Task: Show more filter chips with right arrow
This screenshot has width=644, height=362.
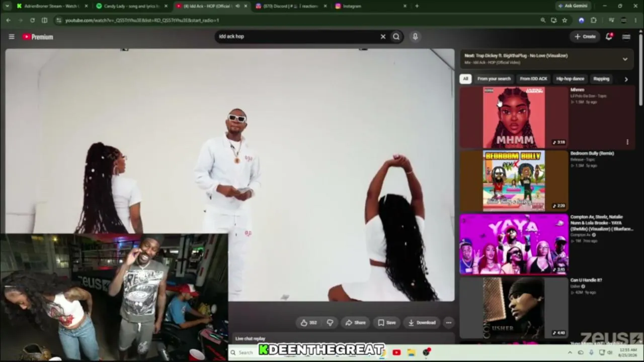Action: coord(626,79)
